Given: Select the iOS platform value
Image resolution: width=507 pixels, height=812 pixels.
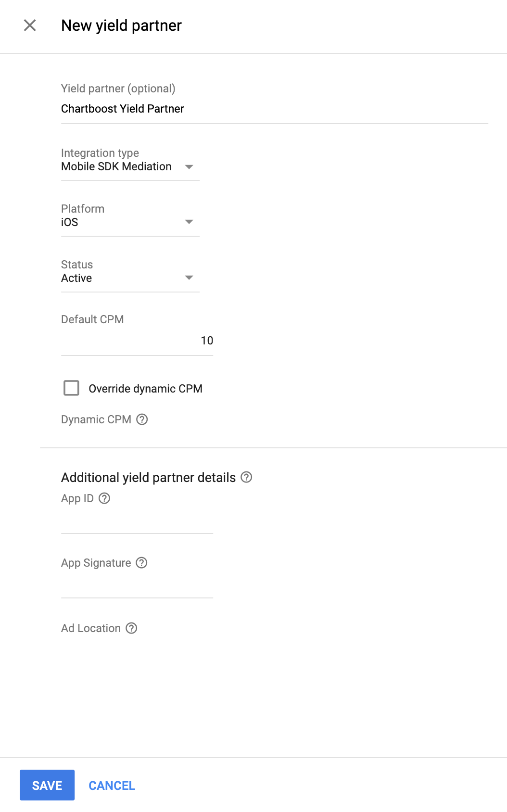Looking at the screenshot, I should pyautogui.click(x=70, y=222).
